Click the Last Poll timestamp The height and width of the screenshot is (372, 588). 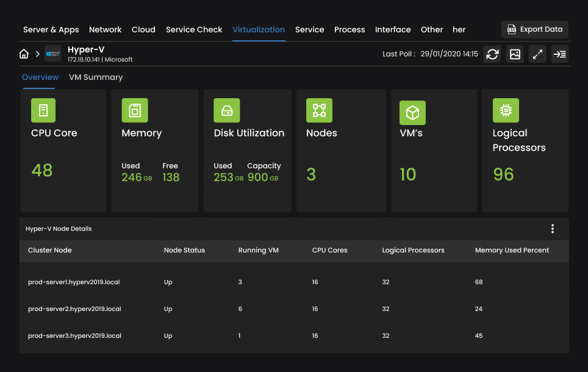click(x=450, y=54)
